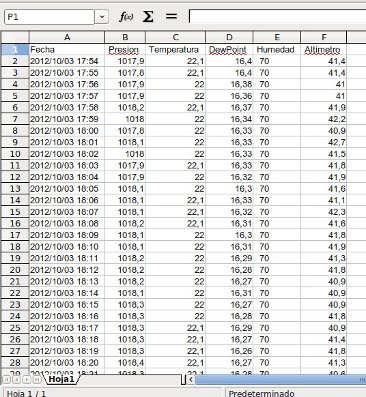Click Altimetro value 41,1 in row 14

click(323, 200)
